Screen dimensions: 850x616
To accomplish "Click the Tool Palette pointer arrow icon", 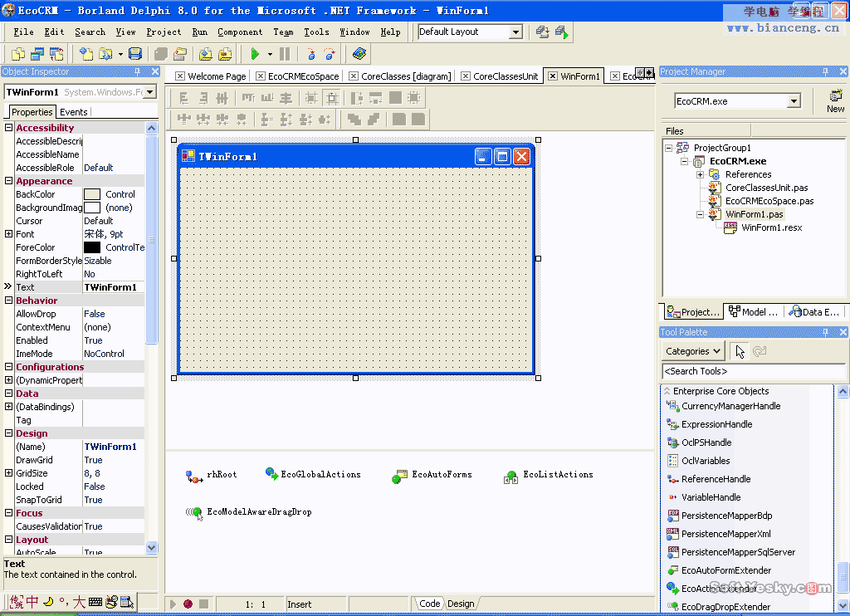I will coord(740,351).
